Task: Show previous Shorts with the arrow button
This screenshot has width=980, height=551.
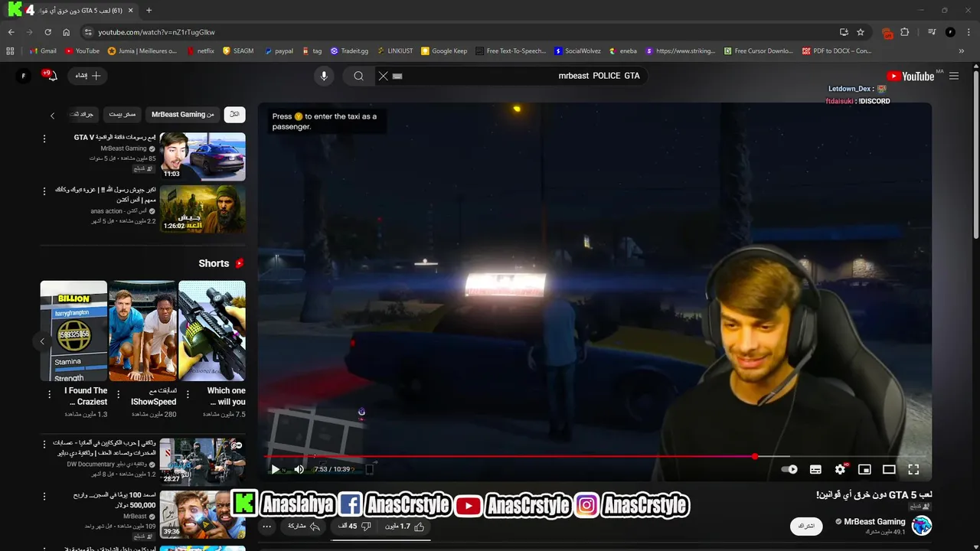Action: [43, 341]
